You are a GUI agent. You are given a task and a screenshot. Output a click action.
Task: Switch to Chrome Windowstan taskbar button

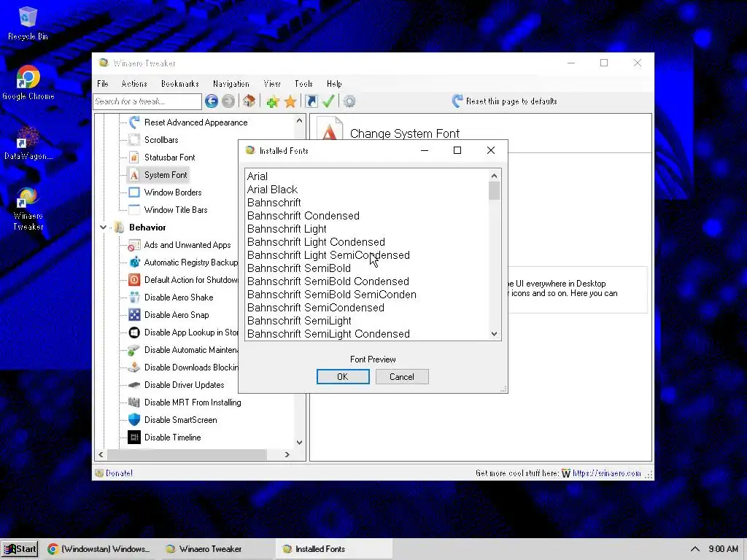click(x=98, y=549)
